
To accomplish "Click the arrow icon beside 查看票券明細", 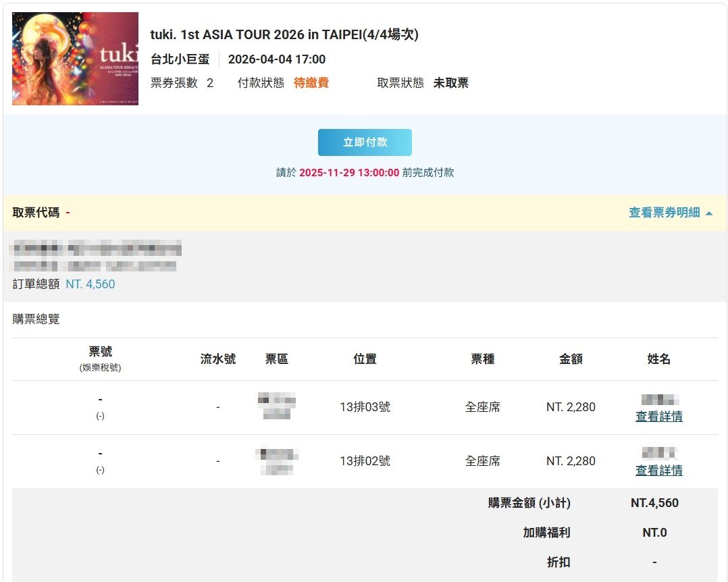I will pyautogui.click(x=708, y=213).
